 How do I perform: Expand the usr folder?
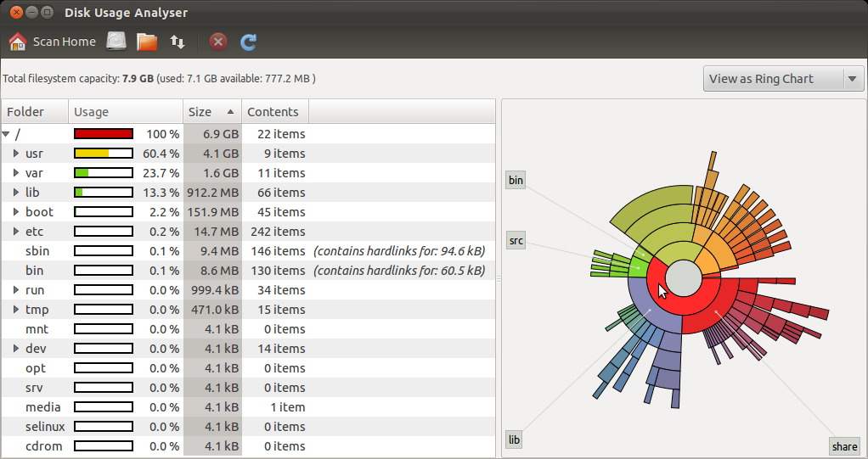[16, 154]
